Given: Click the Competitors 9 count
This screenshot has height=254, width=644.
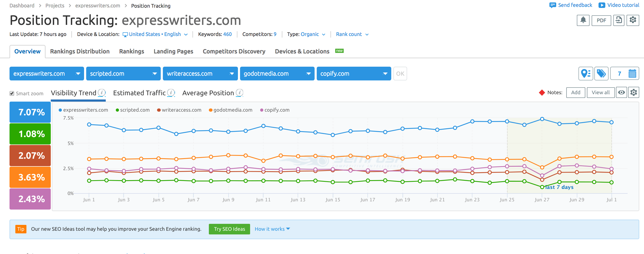Looking at the screenshot, I should (x=275, y=34).
